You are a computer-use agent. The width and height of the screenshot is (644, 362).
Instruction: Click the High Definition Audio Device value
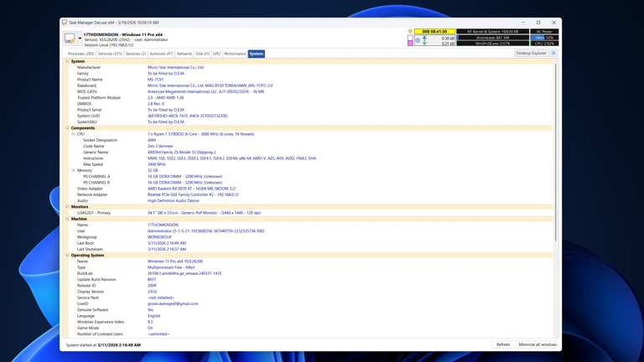tap(174, 201)
